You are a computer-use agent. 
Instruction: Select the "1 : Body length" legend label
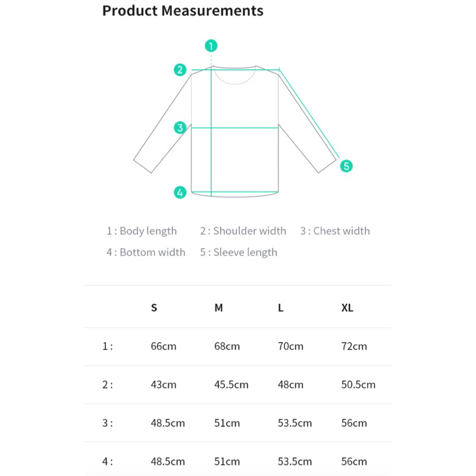(142, 231)
